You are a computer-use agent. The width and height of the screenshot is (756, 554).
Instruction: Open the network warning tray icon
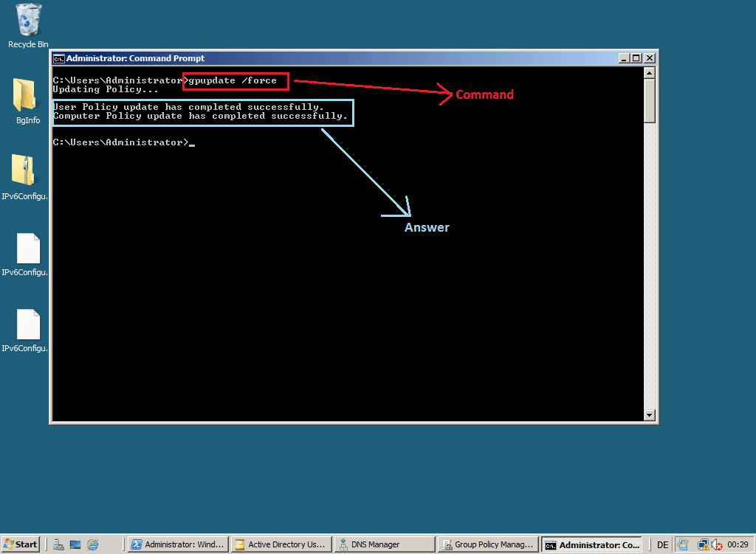(x=702, y=544)
